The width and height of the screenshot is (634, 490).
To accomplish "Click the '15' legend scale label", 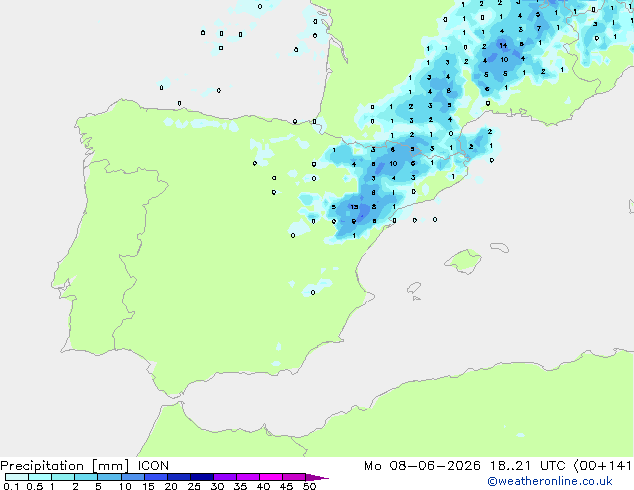I will click(x=148, y=486).
